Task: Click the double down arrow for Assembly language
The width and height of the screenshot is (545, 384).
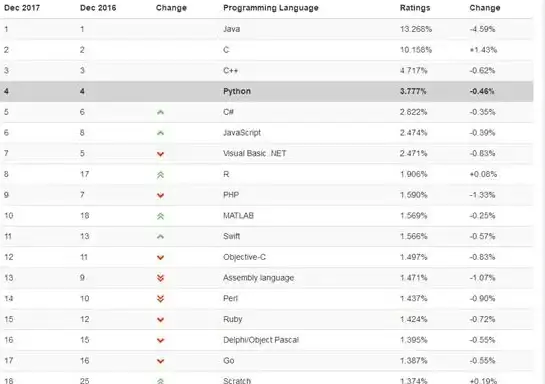Action: pyautogui.click(x=160, y=278)
